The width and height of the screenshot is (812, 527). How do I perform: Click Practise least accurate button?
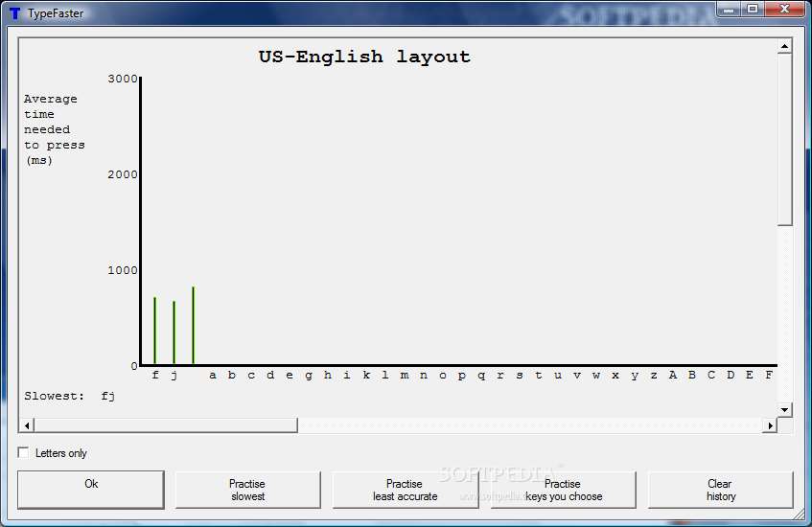coord(405,490)
